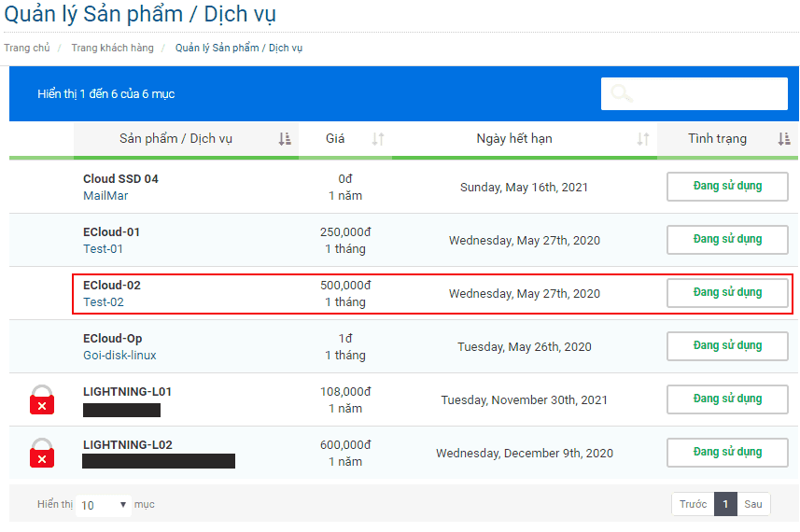Click the Test-02 service link

click(104, 302)
